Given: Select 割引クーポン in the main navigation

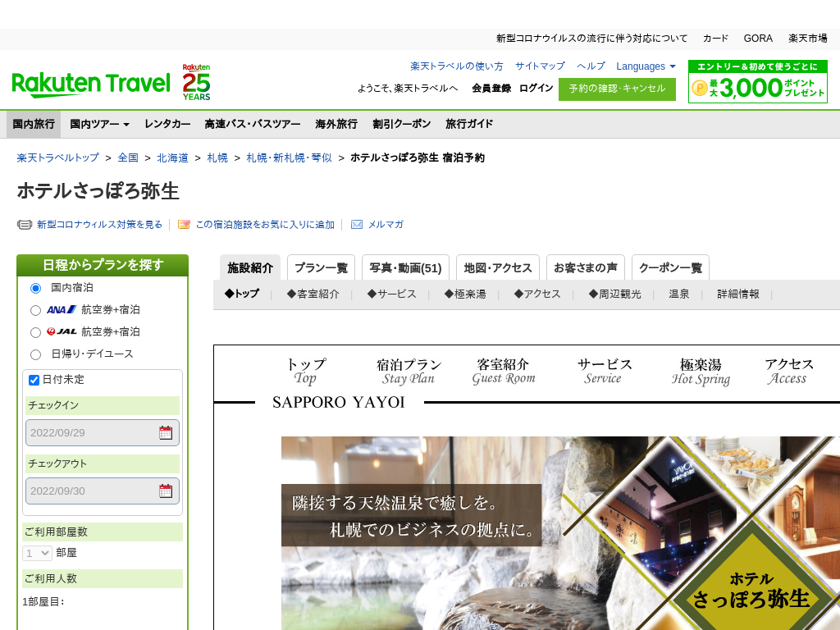Looking at the screenshot, I should 402,124.
